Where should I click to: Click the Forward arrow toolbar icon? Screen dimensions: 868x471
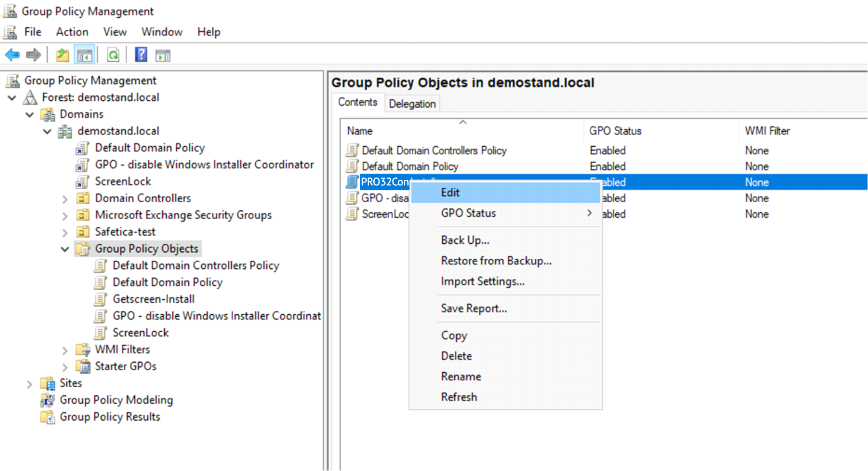pos(33,55)
